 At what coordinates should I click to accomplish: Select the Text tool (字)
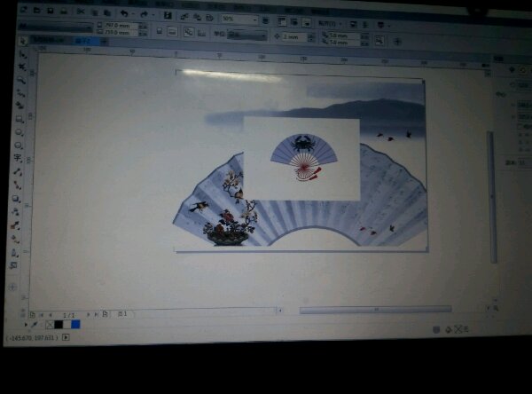point(18,158)
